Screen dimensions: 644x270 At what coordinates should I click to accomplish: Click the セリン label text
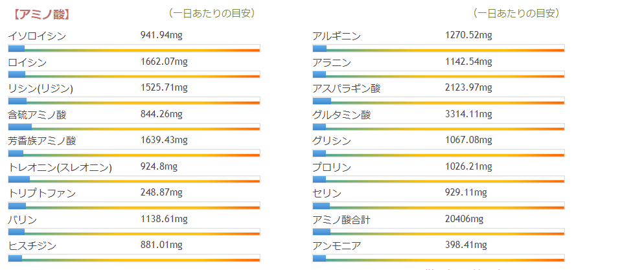pos(327,194)
